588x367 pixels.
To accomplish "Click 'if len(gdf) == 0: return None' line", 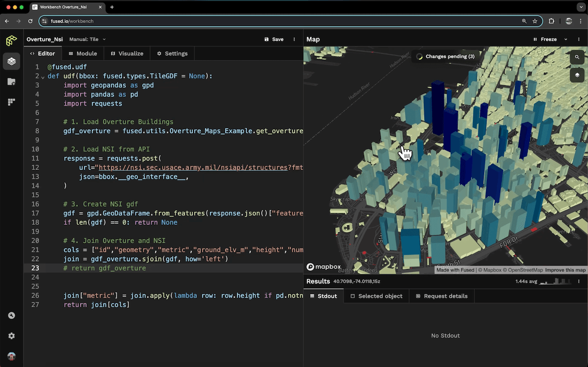I will tap(121, 222).
